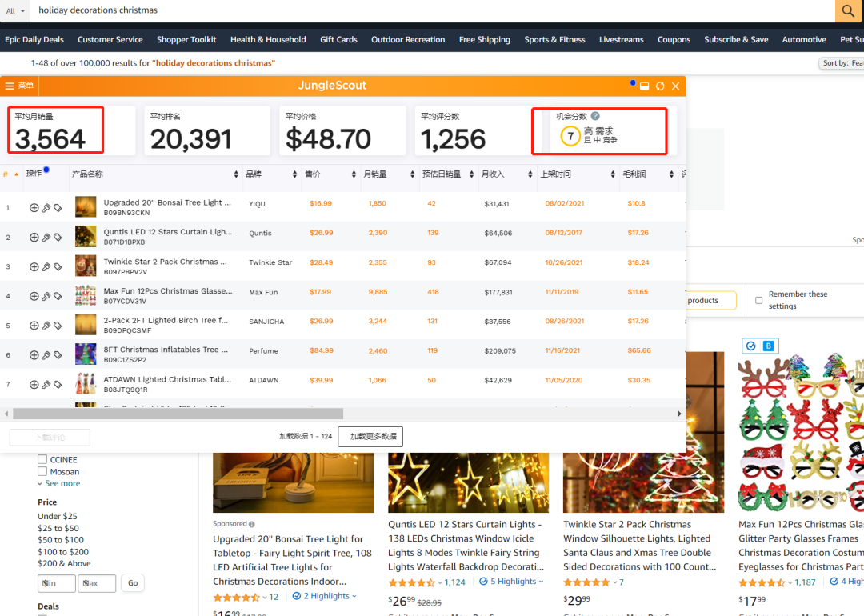The width and height of the screenshot is (864, 616).
Task: Open Customer Service nav item
Action: tap(110, 40)
